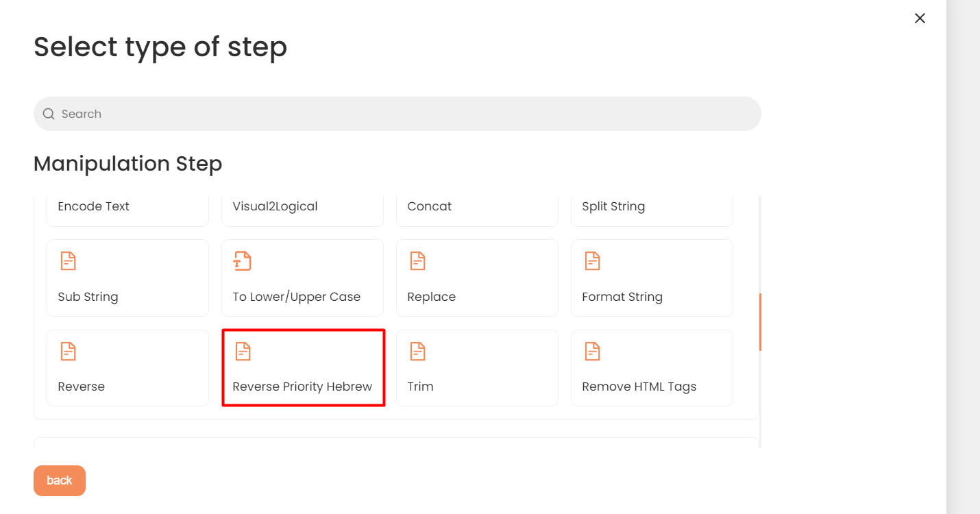
Task: Select the Concat step card
Action: coord(477,210)
